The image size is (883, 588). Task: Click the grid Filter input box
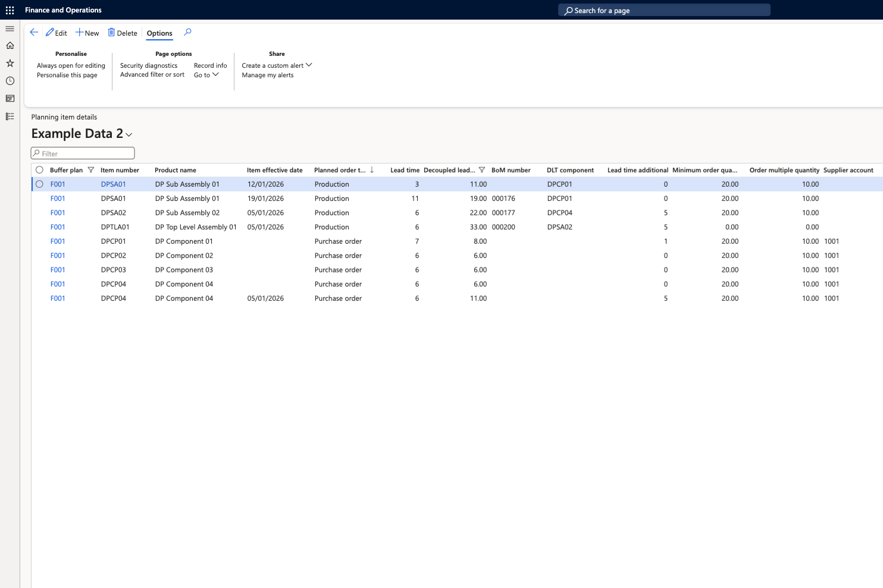pos(83,153)
